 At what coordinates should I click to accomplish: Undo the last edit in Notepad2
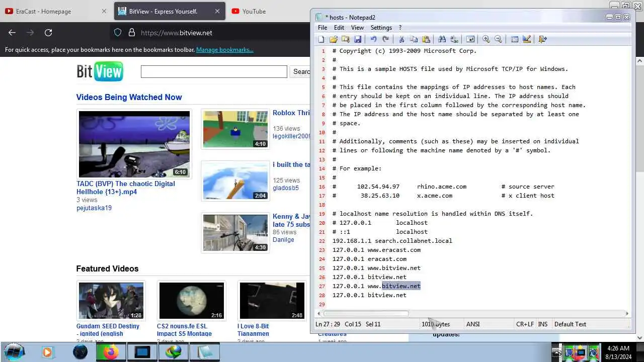[x=373, y=39]
